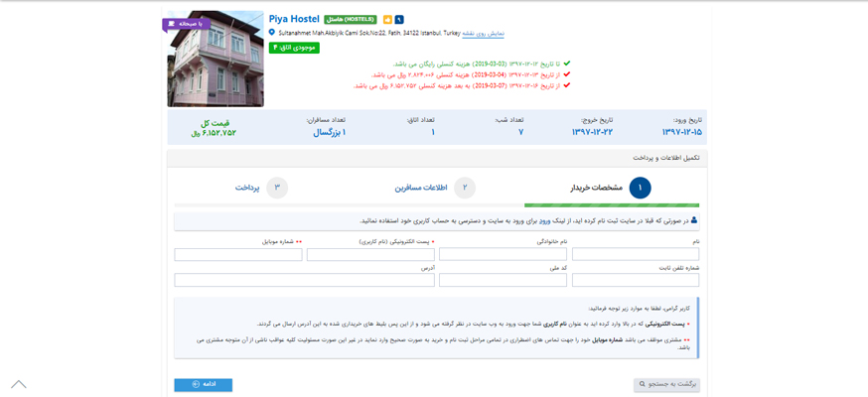Go to step 2 passenger information

click(464, 188)
